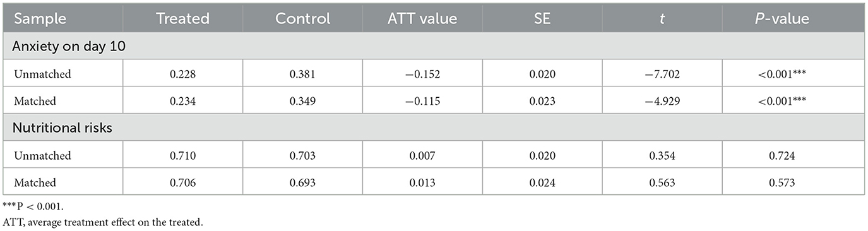Screen dimensions: 868x231
Task: Click the Nutritional risks section row
Action: 434,128
